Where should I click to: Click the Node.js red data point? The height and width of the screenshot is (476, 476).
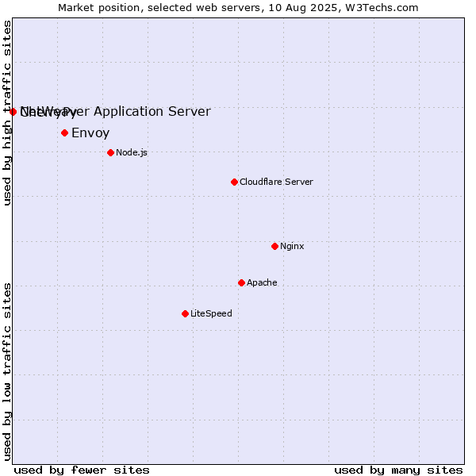pyautogui.click(x=111, y=152)
